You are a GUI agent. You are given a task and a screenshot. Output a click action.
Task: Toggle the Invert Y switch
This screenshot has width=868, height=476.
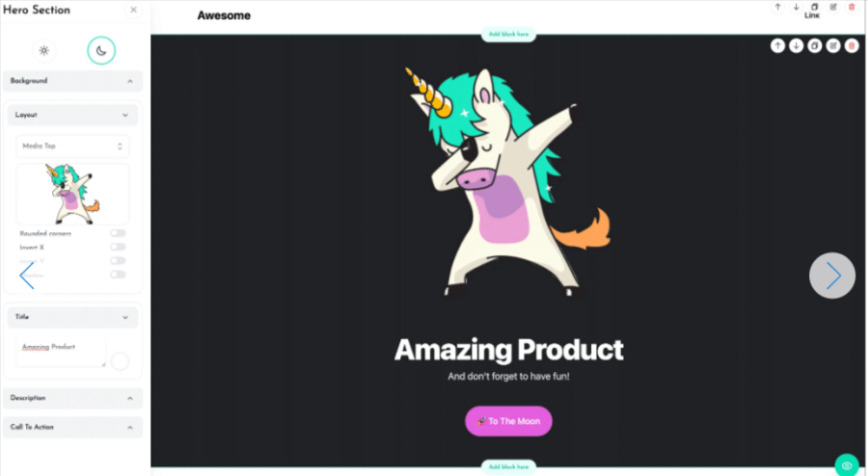coord(118,261)
